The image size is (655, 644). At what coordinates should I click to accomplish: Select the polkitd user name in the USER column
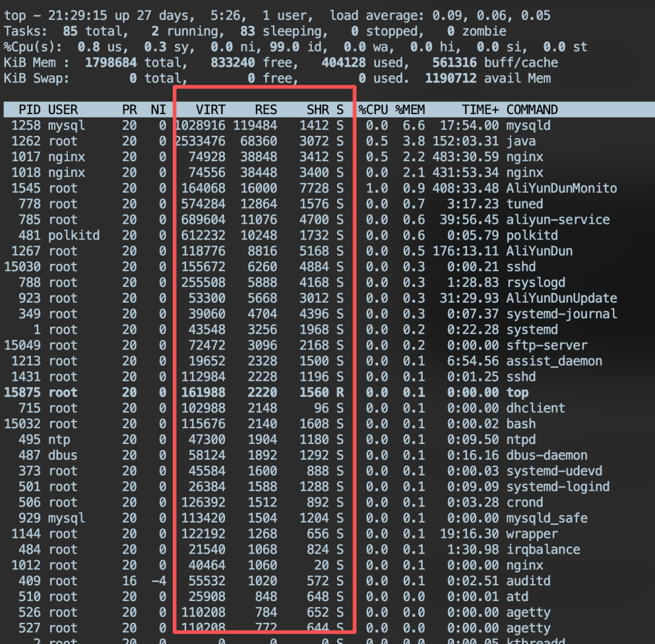click(74, 235)
